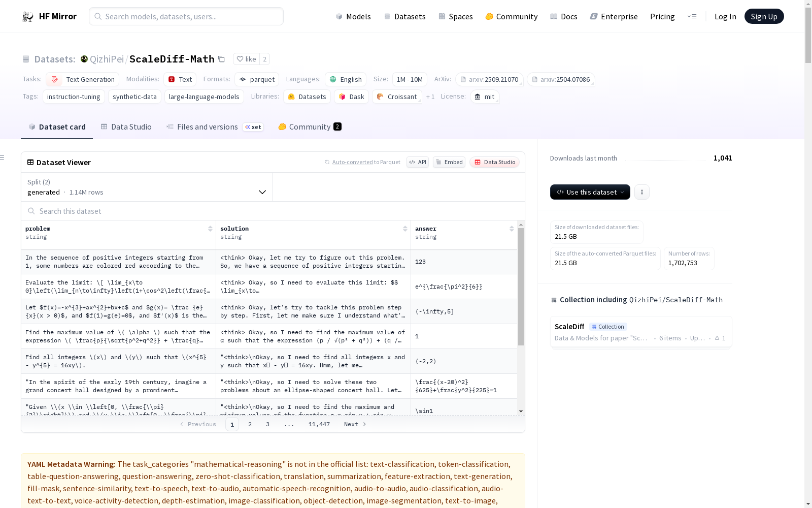Click the HF Mirror logo icon
Viewport: 812px width, 508px height.
(28, 17)
